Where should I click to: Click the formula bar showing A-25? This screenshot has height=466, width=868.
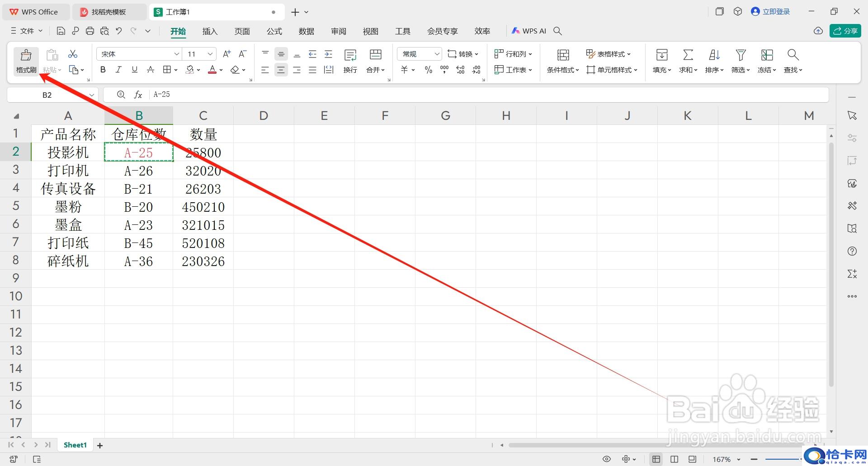488,95
